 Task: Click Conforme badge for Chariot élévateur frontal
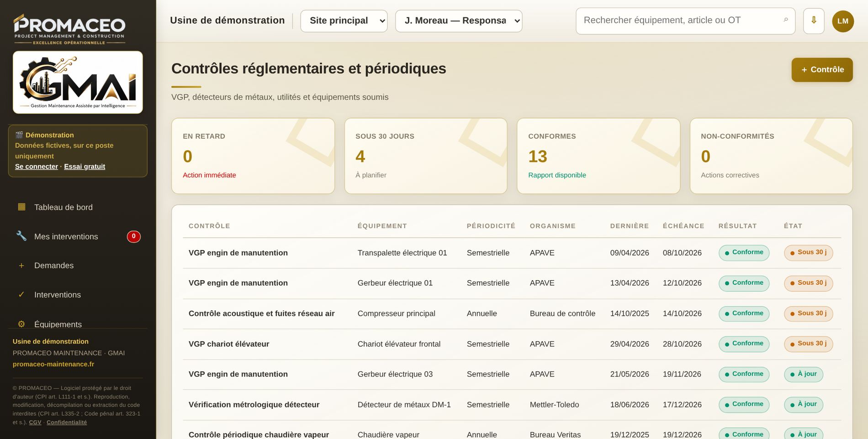pyautogui.click(x=744, y=344)
